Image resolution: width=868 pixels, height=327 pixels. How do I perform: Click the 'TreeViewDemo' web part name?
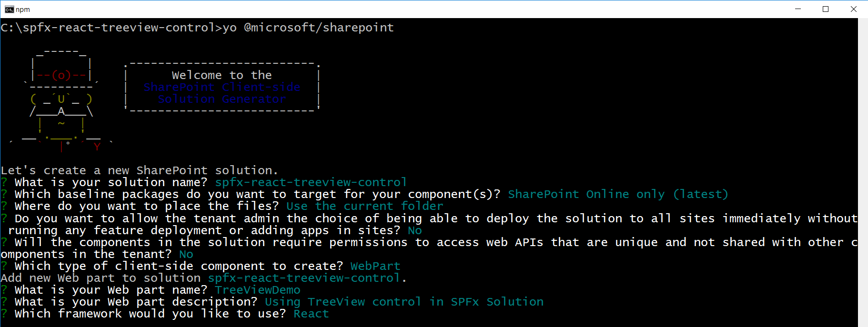(258, 290)
